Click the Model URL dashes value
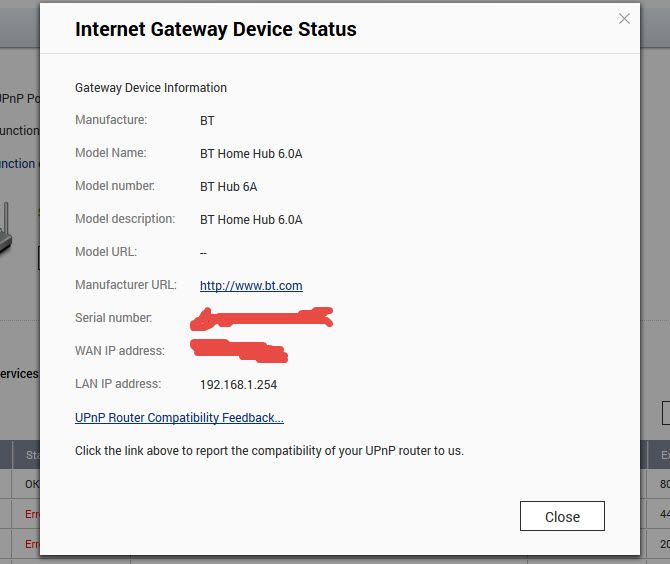The height and width of the screenshot is (564, 670). click(x=203, y=253)
